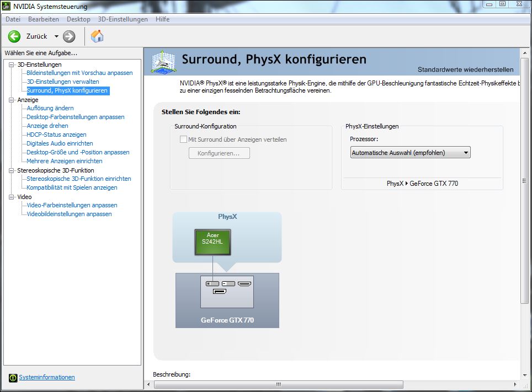Click the Zurück text button
Screen dimensions: 532x392
pos(36,36)
